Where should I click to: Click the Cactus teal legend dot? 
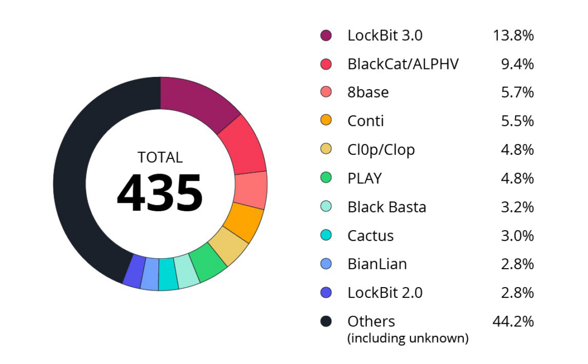[x=326, y=235]
